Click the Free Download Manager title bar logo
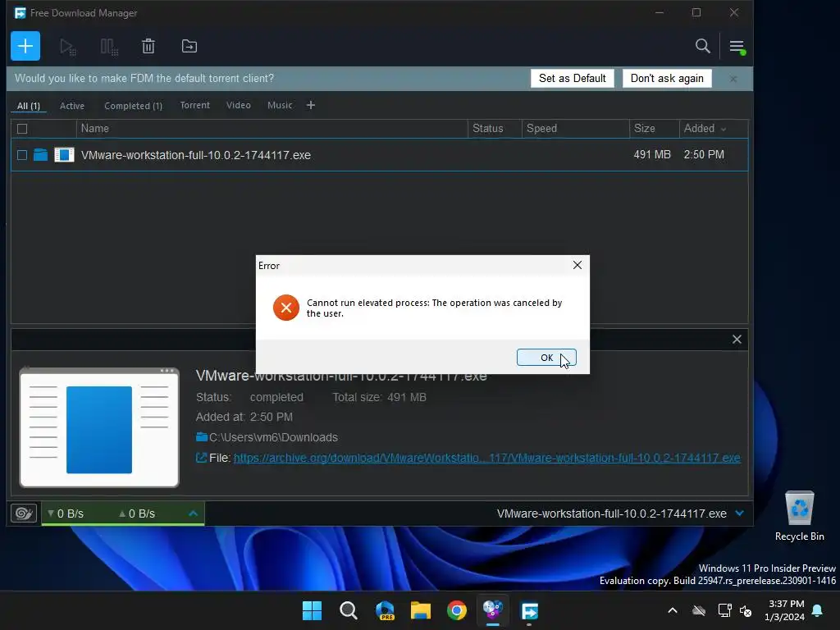 (20, 13)
